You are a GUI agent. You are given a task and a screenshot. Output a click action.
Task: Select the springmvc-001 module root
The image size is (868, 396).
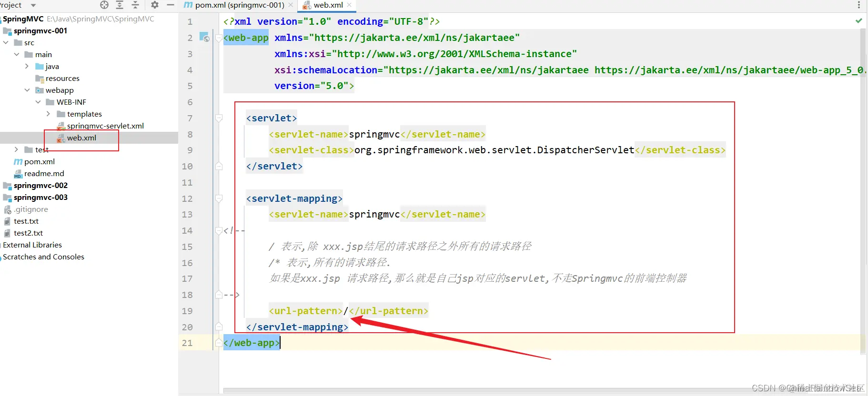click(40, 31)
